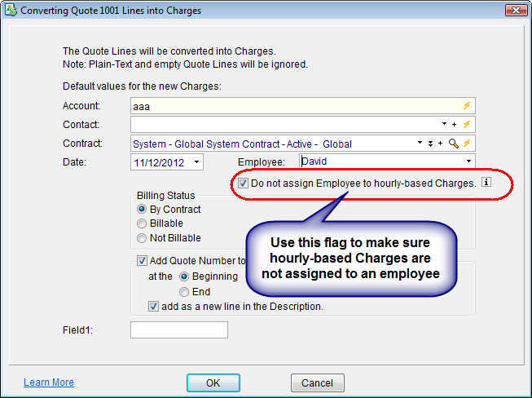Uncheck Do not assign Employee checkbox
The width and height of the screenshot is (532, 398).
pos(244,184)
